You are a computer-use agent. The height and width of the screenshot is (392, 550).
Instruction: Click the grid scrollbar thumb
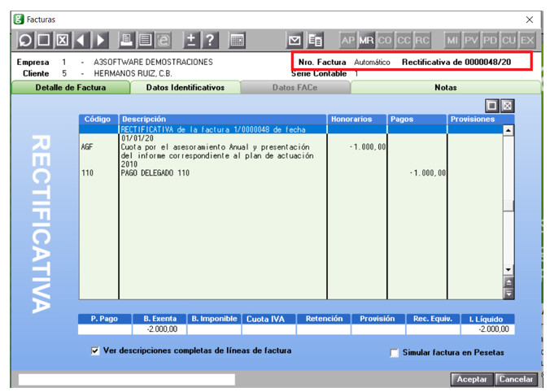(509, 206)
